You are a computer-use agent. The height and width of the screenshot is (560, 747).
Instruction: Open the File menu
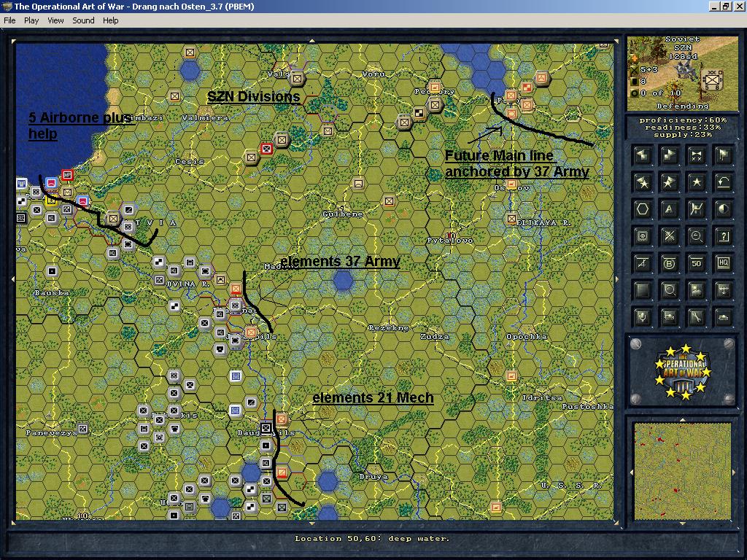point(9,20)
